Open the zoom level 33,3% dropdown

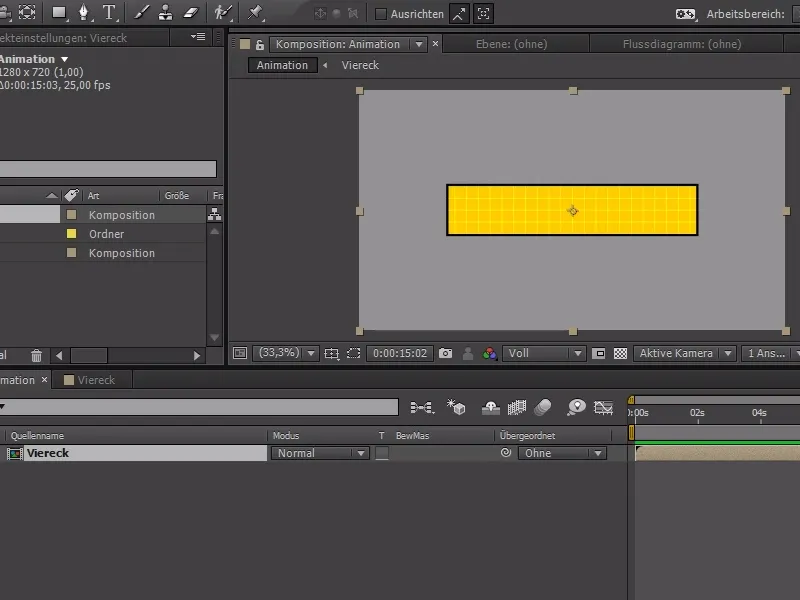(311, 353)
